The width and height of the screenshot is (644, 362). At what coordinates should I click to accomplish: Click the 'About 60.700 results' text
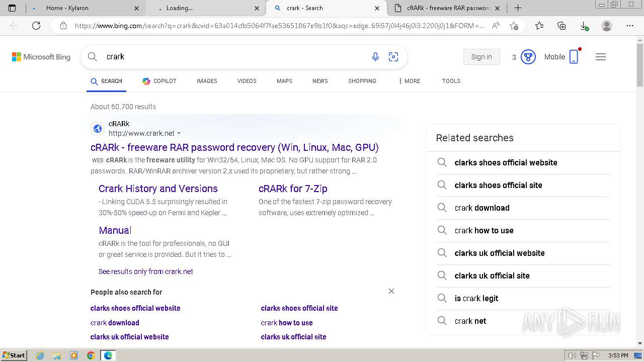(123, 107)
